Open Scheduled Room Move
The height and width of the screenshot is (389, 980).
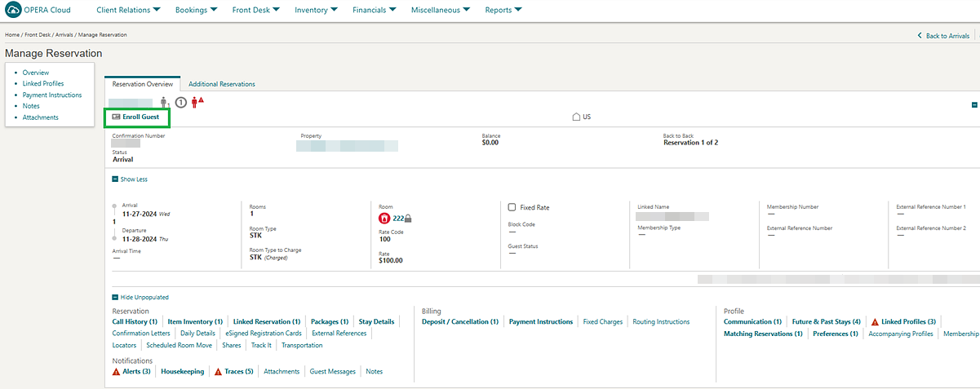[x=180, y=345]
